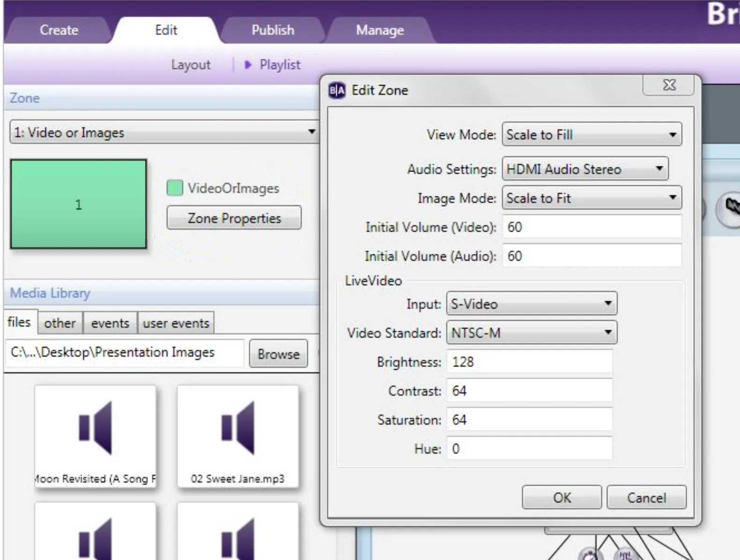This screenshot has width=740, height=560.
Task: Open the View Mode dropdown
Action: [592, 135]
